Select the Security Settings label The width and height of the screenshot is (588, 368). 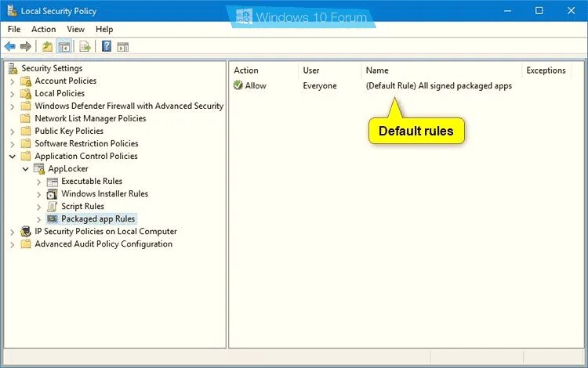pos(52,68)
